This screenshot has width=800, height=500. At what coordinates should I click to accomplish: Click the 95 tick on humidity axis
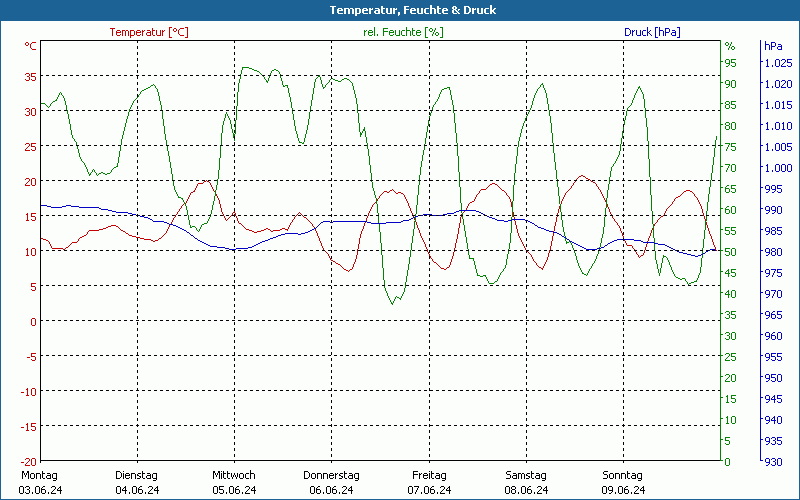tap(731, 63)
